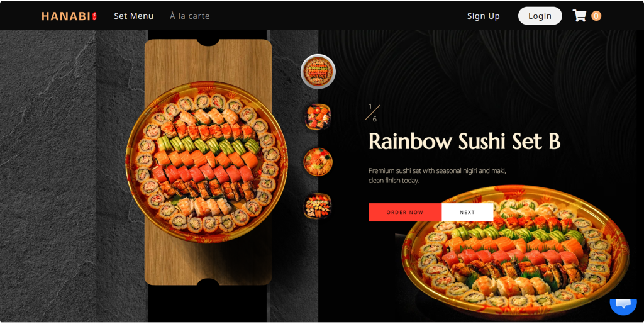Image resolution: width=644 pixels, height=324 pixels.
Task: Click the HANABI logo
Action: coord(69,16)
